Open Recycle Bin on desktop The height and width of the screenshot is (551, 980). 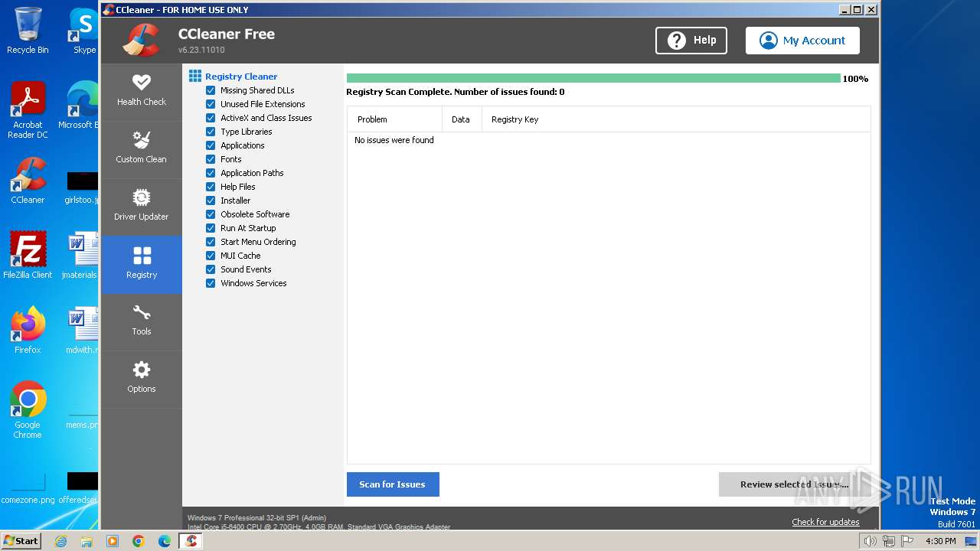click(28, 31)
